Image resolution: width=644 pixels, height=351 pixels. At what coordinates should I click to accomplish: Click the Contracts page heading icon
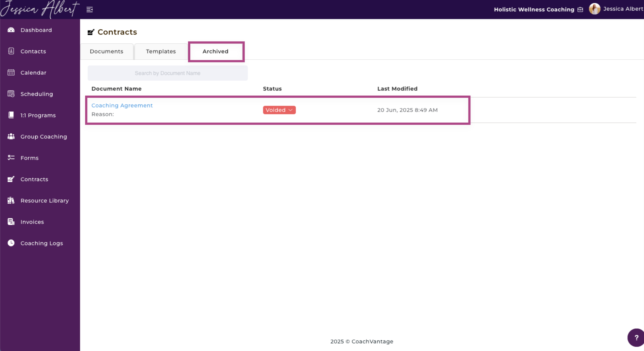point(91,32)
